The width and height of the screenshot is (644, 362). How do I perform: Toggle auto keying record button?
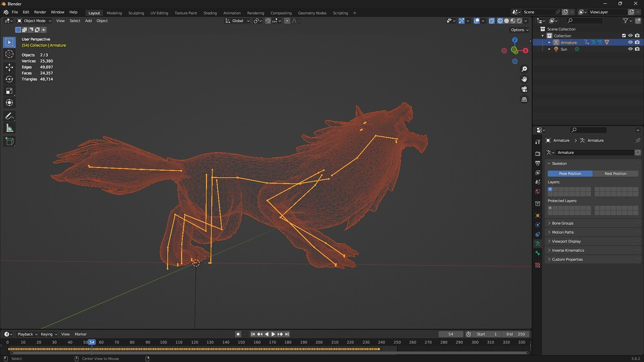(x=238, y=334)
